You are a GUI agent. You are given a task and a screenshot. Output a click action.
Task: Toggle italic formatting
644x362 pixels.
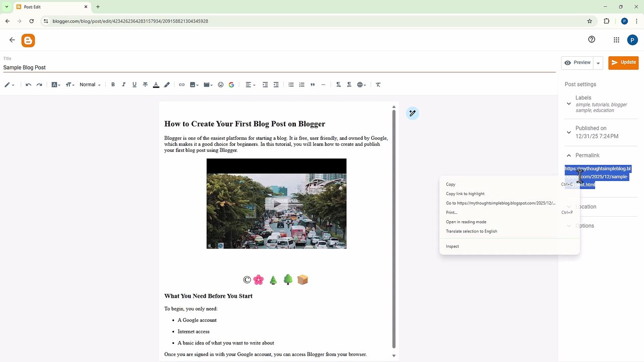point(124,84)
